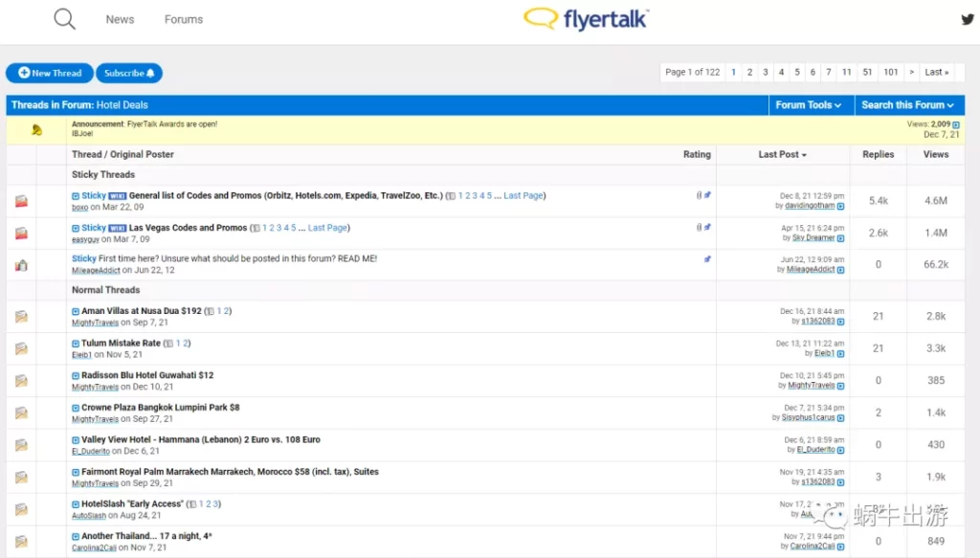Go to page 3 in pagination
This screenshot has height=558, width=980.
[x=766, y=72]
